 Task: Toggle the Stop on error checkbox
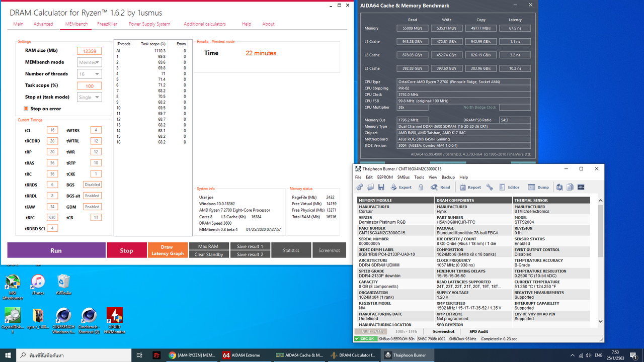tap(26, 109)
